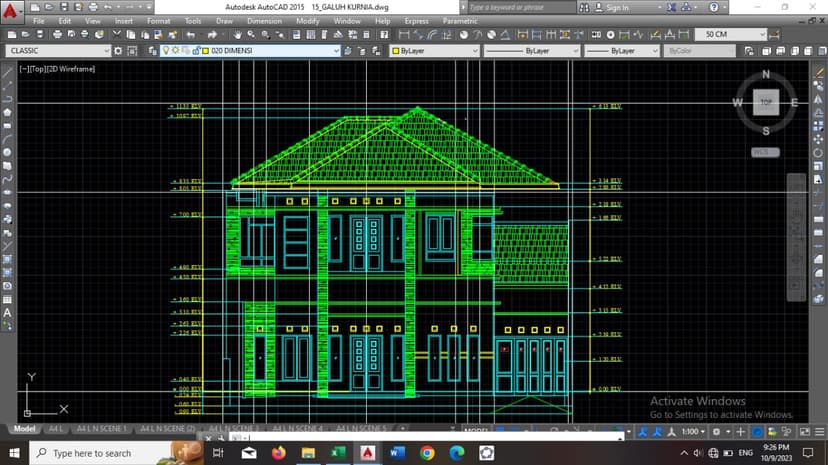Open Layer Properties Manager icon
The width and height of the screenshot is (828, 465).
pos(153,51)
